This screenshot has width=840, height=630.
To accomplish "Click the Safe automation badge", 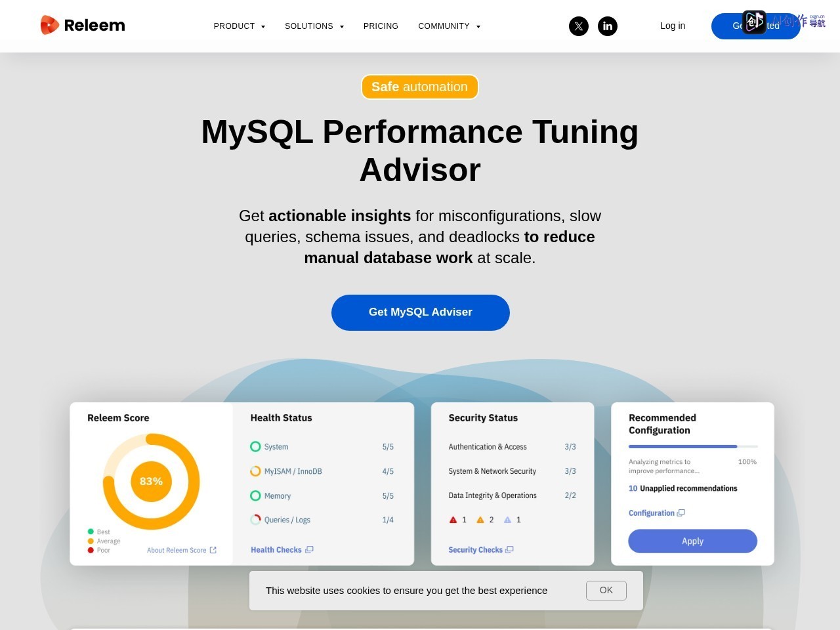I will pyautogui.click(x=420, y=87).
